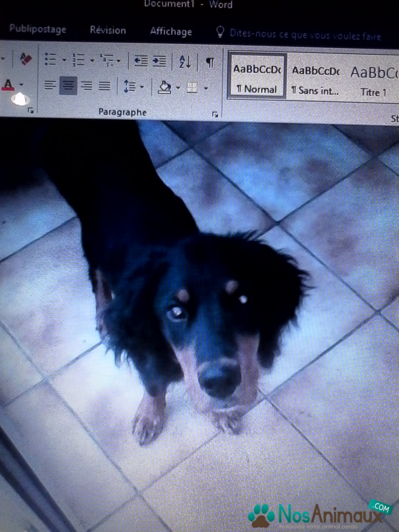Click the bullet list icon

tap(50, 60)
